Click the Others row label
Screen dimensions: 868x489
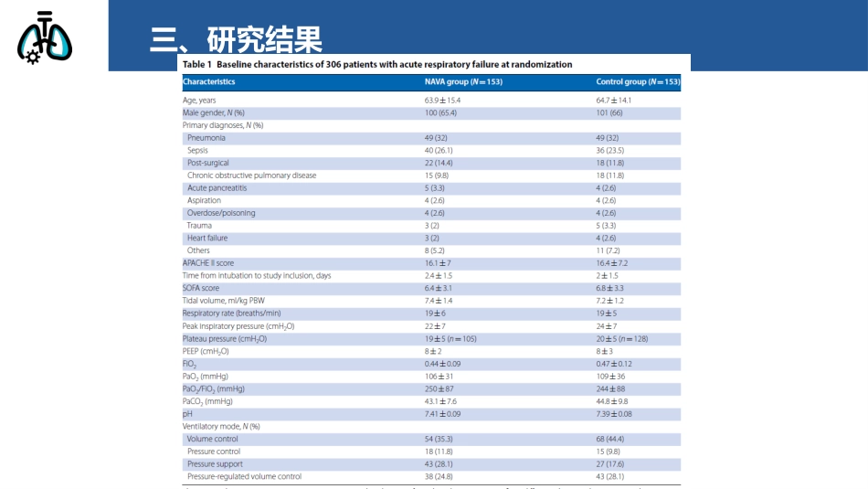coord(198,250)
